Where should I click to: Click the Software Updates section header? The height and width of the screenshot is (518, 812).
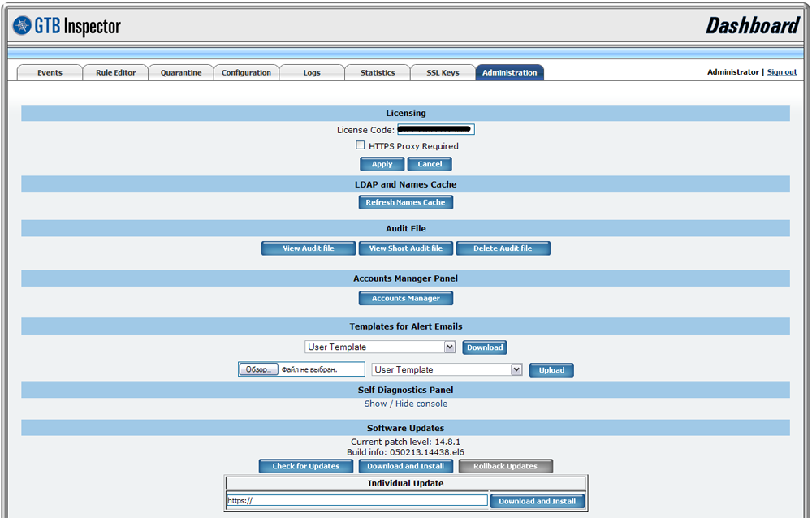tap(405, 428)
